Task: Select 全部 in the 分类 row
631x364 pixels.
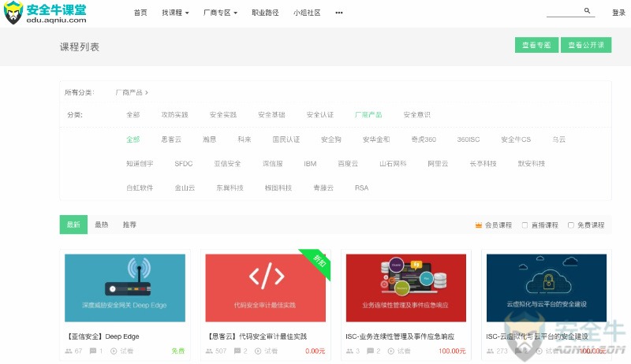Action: coord(133,115)
